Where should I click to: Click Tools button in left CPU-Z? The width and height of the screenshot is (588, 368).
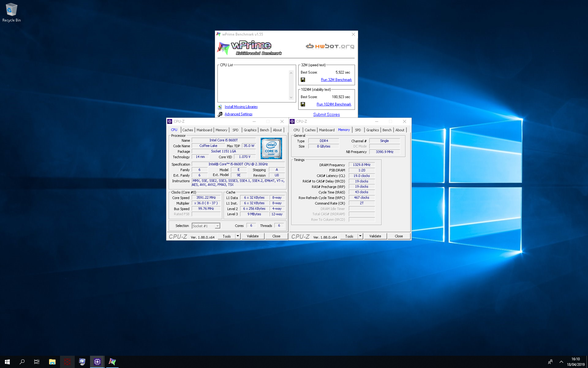point(227,236)
